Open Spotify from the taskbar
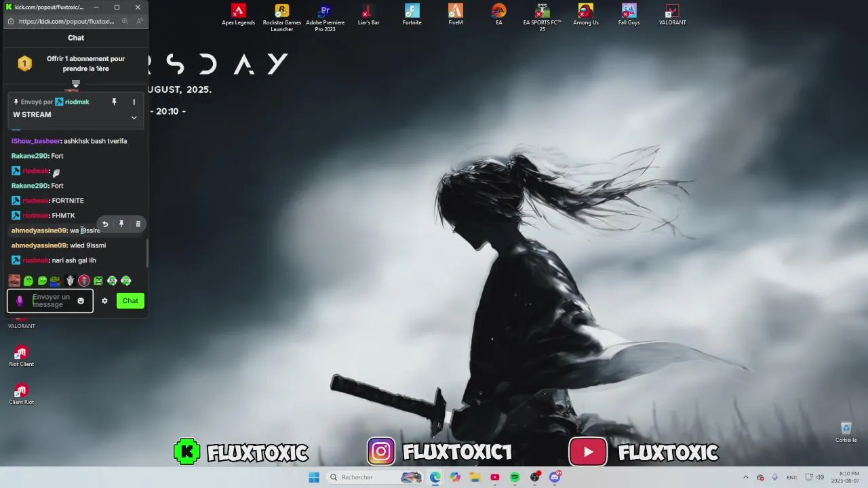This screenshot has height=488, width=868. tap(515, 477)
